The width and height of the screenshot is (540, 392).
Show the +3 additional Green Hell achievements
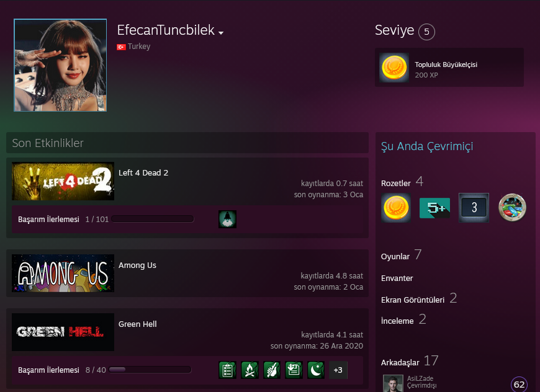click(338, 370)
